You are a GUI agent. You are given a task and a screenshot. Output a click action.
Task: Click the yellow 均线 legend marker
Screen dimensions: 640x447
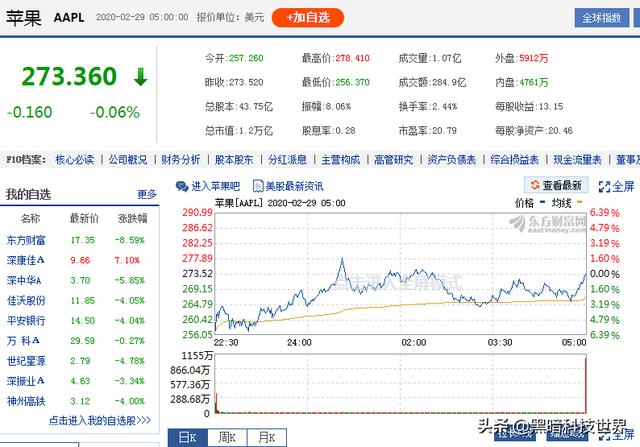(x=579, y=202)
